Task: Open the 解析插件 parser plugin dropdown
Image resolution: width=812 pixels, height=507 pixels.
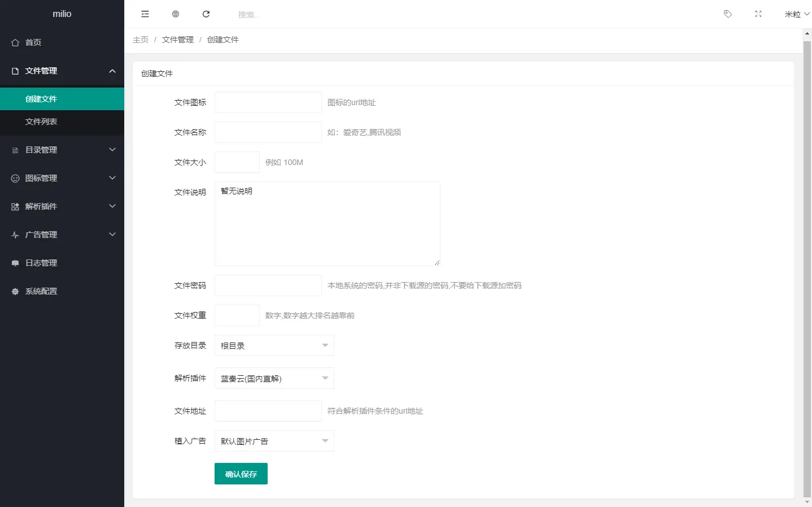Action: click(274, 378)
